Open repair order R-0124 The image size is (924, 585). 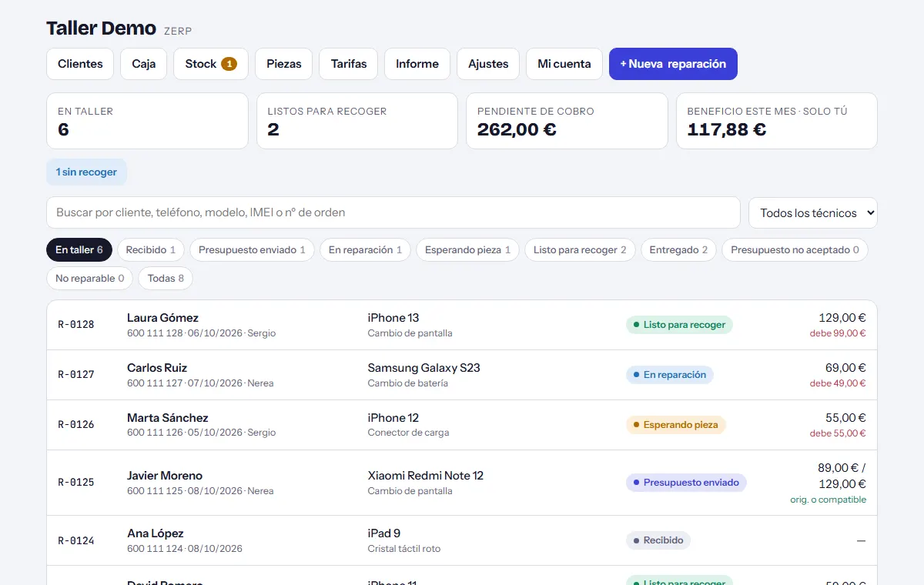(x=462, y=540)
